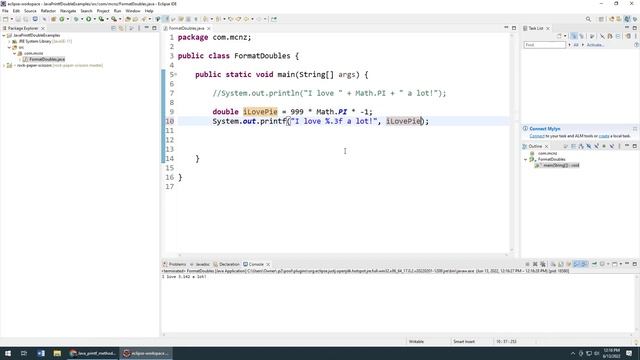Open the Activate dropdown arrow in Task List

pyautogui.click(x=583, y=45)
